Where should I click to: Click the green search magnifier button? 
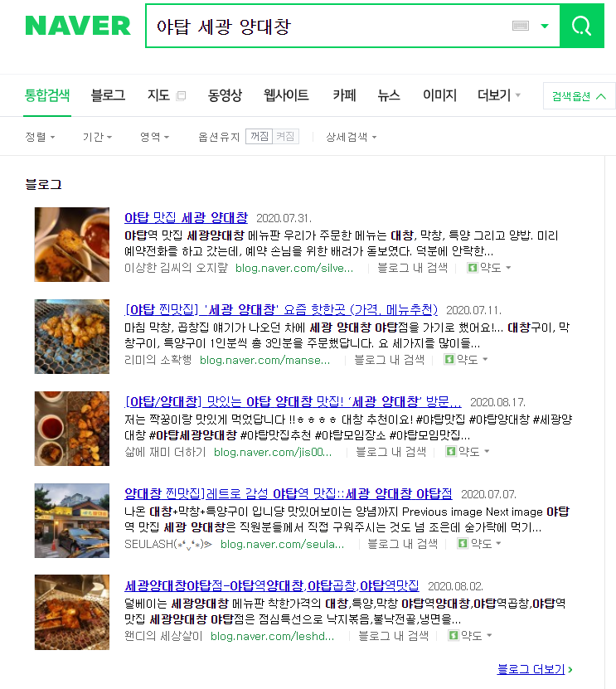[x=582, y=26]
